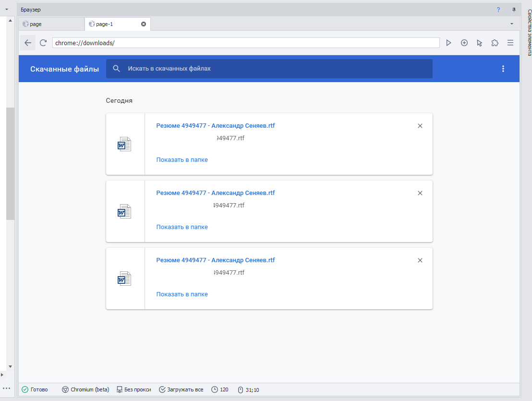
Task: Click the blue question mark help icon
Action: coord(498,10)
